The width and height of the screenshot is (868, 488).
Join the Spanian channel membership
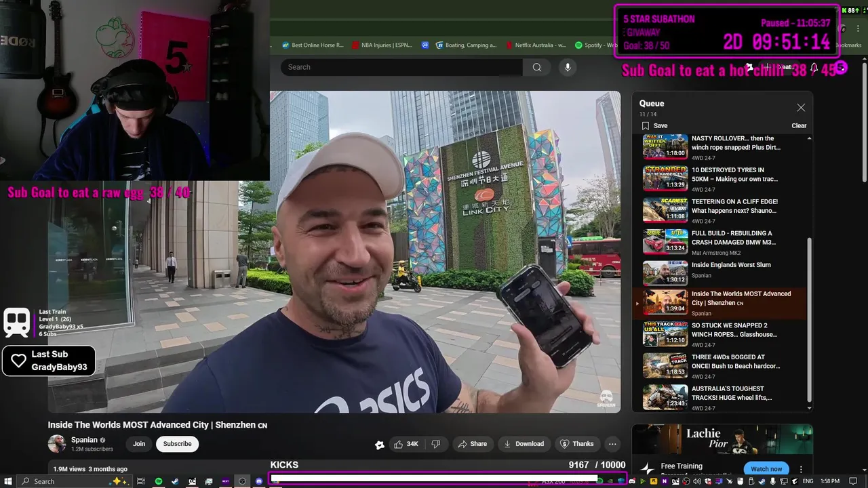(x=139, y=444)
